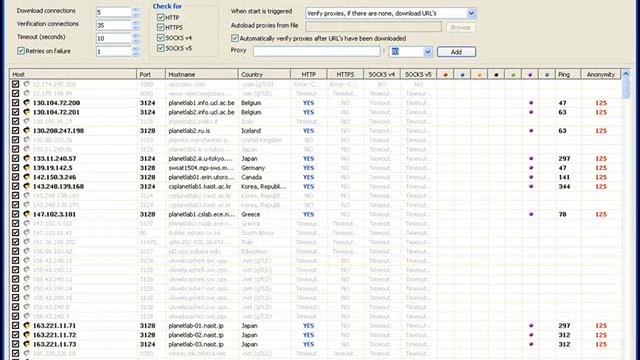Screen dimensions: 640x360
Task: Click ping value 344
Action: (564, 187)
